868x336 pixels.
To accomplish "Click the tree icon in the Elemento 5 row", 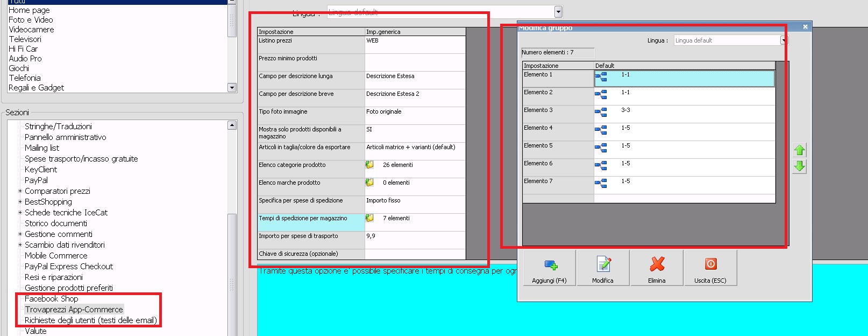I will pos(601,148).
